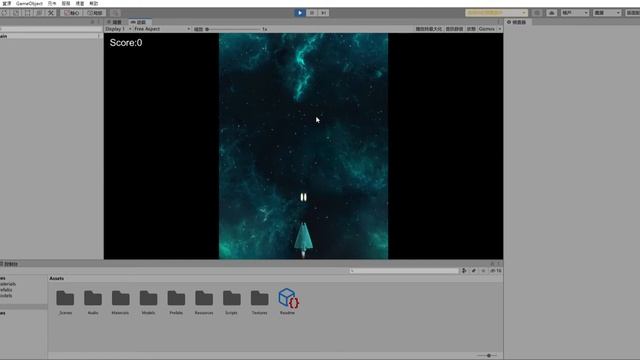Toggle Maximize On Play in Game view

[429, 29]
